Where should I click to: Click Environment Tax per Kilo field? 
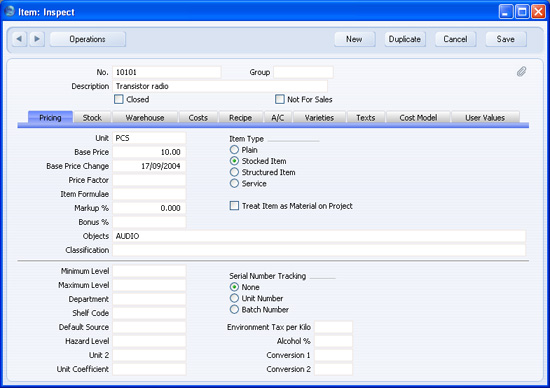tap(333, 327)
